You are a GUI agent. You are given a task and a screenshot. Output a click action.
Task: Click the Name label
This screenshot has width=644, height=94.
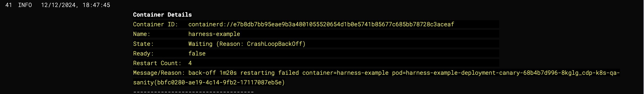(141, 34)
